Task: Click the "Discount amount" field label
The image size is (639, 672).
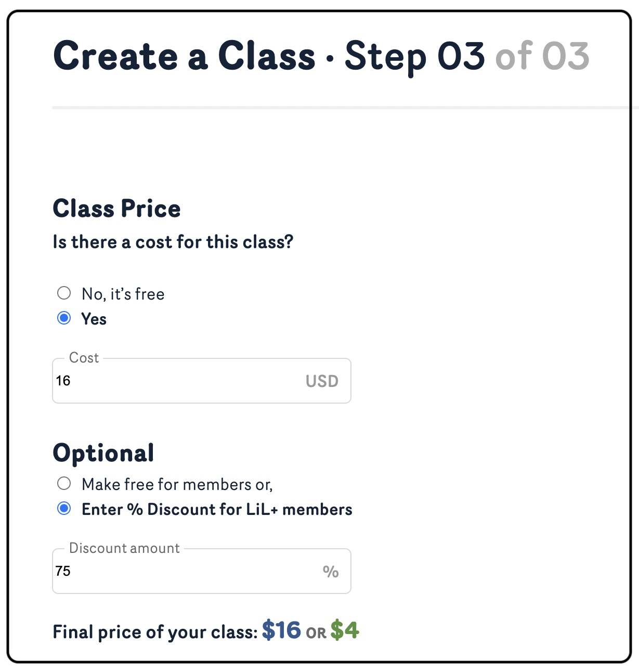Action: pos(124,548)
